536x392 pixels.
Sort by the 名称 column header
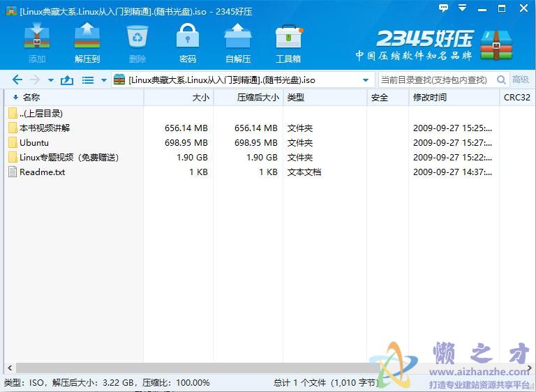(74, 98)
